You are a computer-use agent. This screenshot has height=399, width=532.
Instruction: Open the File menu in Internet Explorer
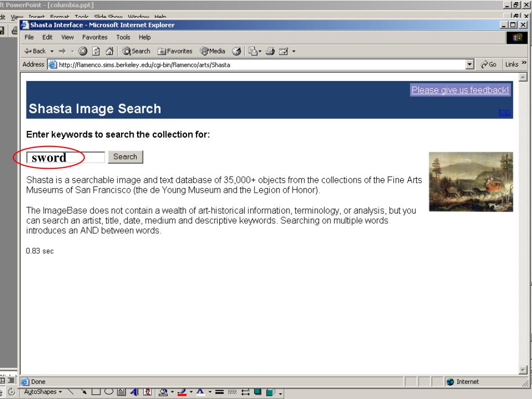click(29, 37)
